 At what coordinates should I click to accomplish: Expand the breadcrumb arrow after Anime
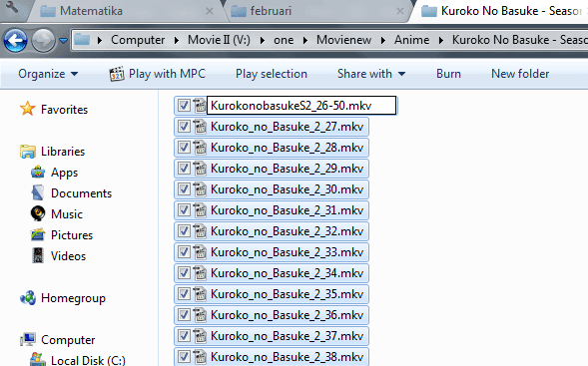(441, 40)
